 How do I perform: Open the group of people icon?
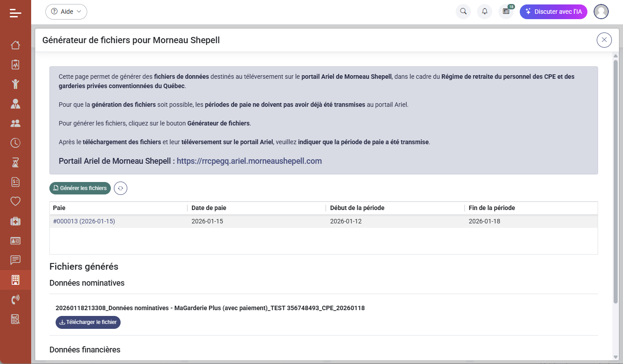[16, 123]
